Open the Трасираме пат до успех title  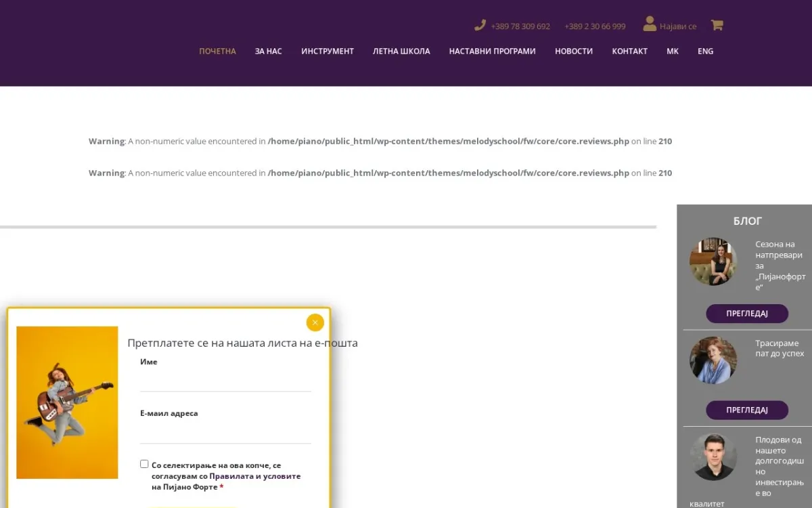coord(780,348)
